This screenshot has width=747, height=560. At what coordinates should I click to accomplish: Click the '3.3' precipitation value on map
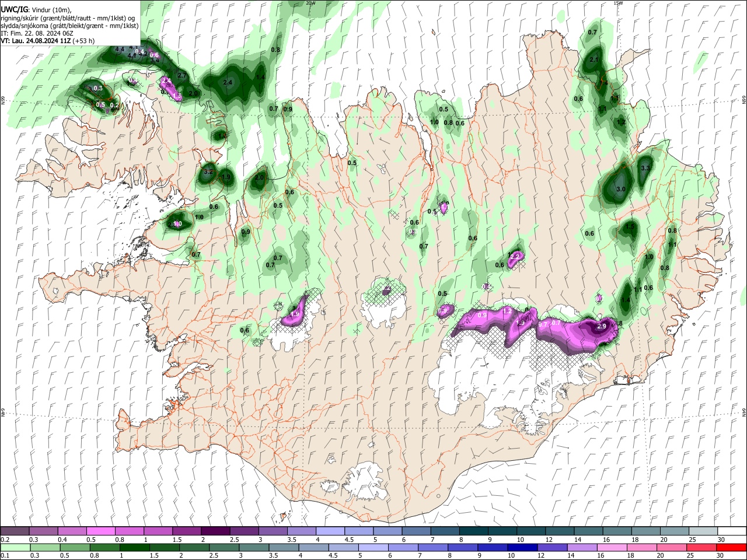pos(645,168)
